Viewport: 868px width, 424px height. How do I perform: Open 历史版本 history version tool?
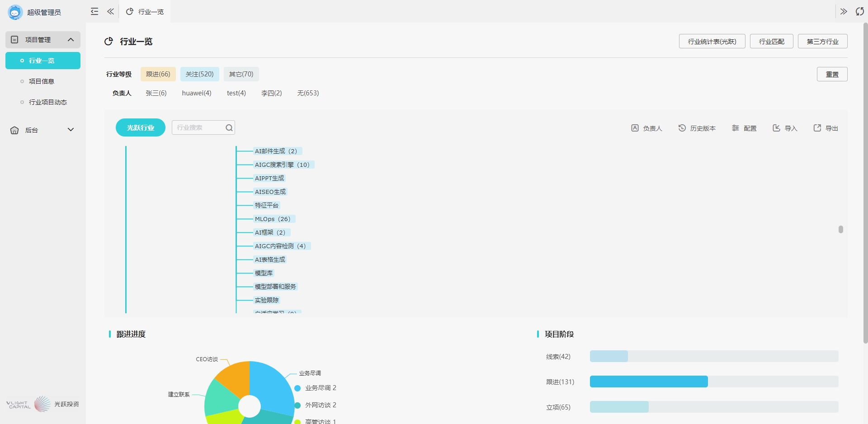pyautogui.click(x=697, y=128)
